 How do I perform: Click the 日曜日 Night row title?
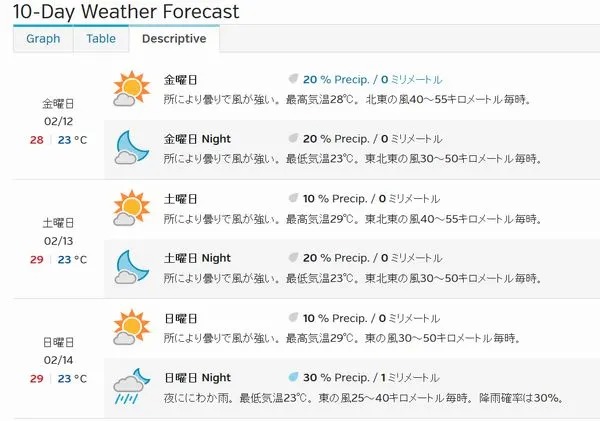pos(197,377)
